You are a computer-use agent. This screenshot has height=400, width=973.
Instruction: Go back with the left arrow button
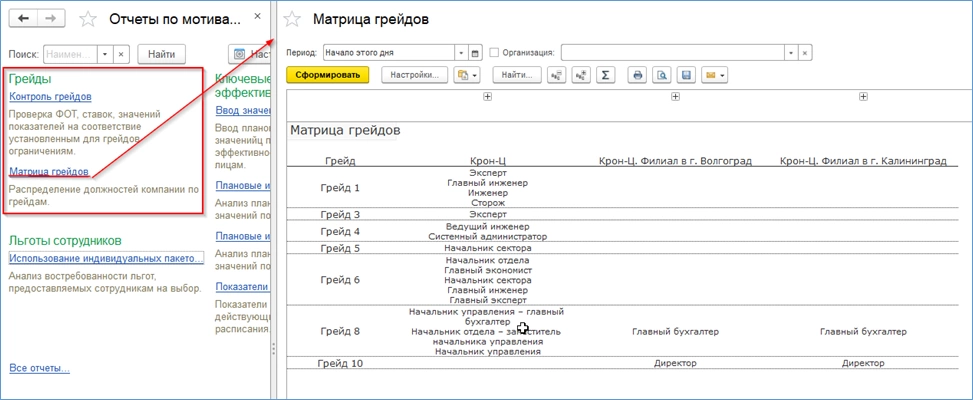(x=24, y=19)
